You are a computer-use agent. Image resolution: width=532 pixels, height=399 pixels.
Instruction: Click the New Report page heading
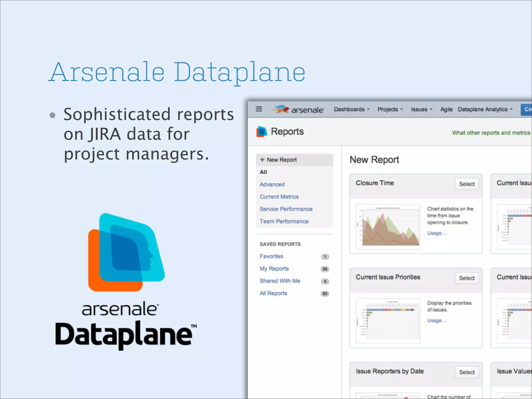[374, 160]
